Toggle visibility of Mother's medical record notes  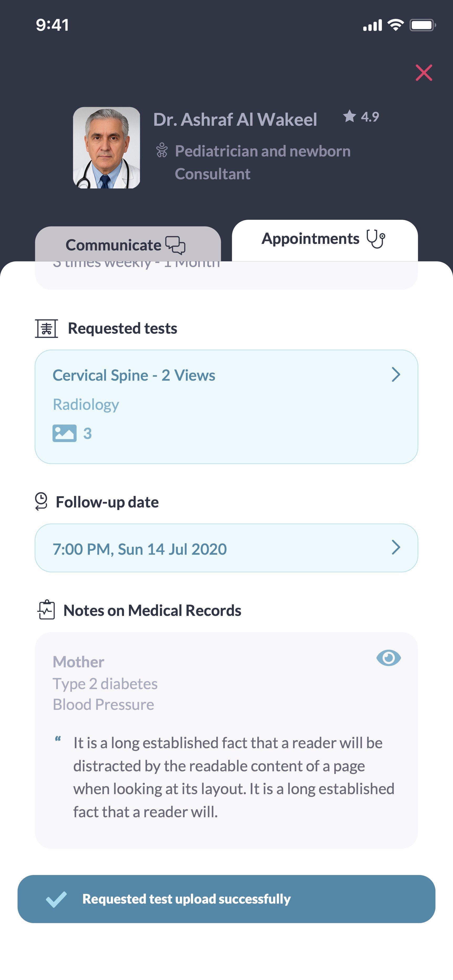tap(388, 658)
